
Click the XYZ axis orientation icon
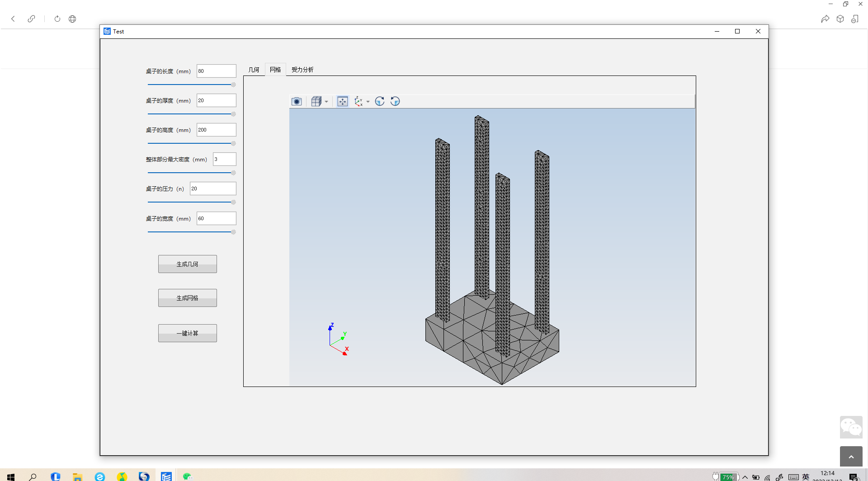(x=359, y=101)
